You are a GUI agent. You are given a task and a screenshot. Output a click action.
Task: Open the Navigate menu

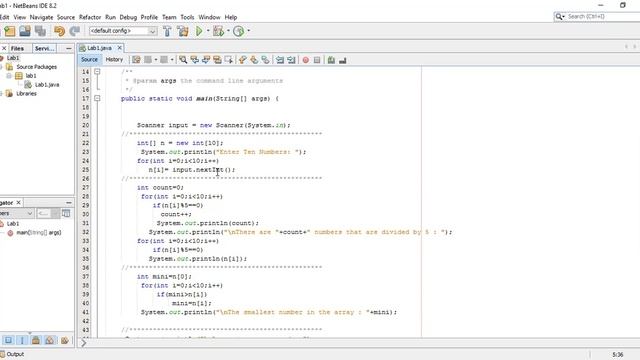[x=41, y=17]
